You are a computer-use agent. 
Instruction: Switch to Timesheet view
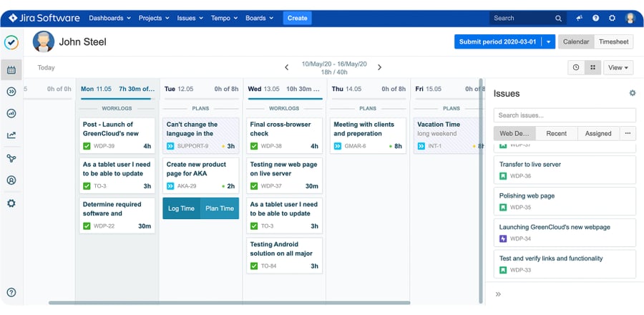(614, 42)
